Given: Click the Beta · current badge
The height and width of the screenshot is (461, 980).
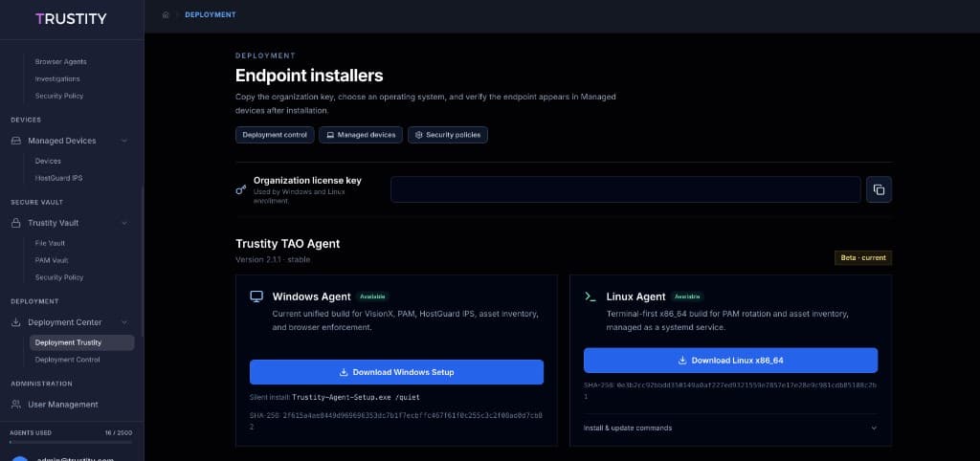Looking at the screenshot, I should [863, 258].
